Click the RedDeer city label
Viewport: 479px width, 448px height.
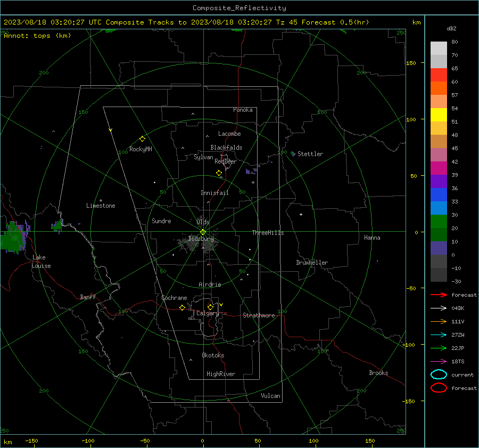(226, 161)
